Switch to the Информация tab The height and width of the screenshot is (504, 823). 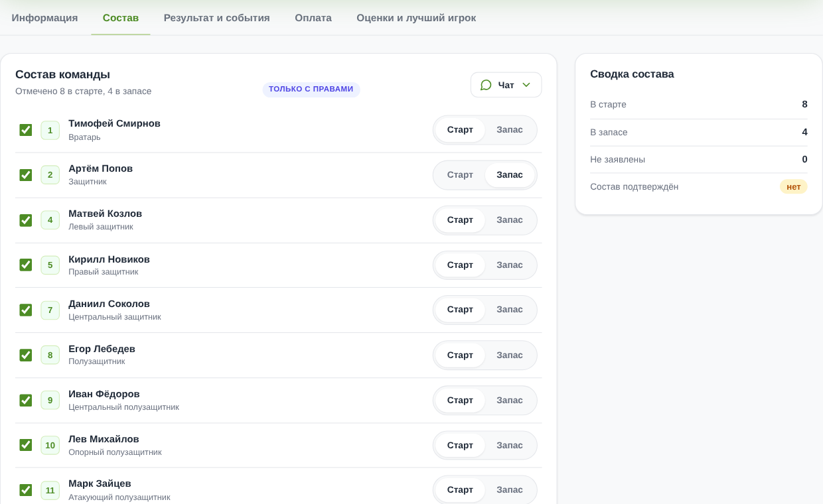[x=44, y=18]
